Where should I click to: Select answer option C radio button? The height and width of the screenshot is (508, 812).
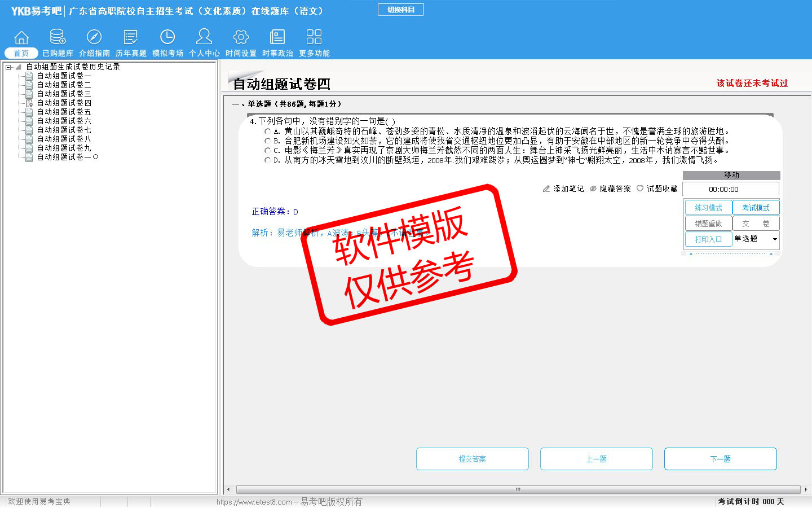(267, 151)
